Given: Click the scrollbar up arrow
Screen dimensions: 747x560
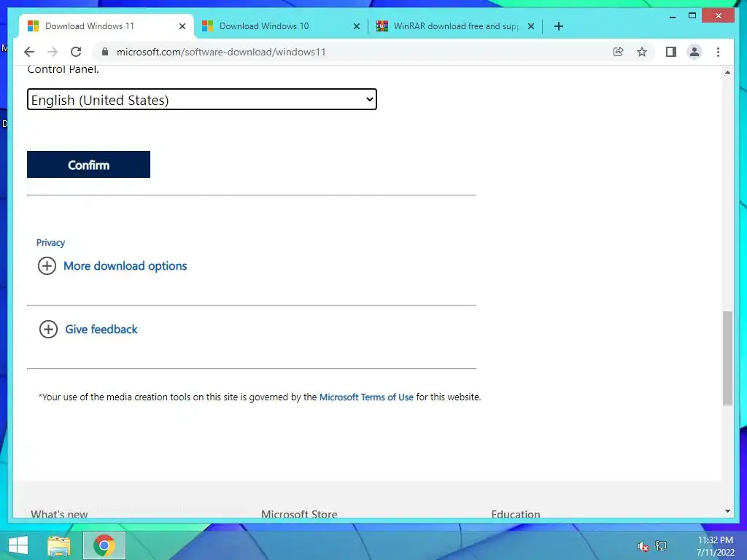Looking at the screenshot, I should 727,72.
